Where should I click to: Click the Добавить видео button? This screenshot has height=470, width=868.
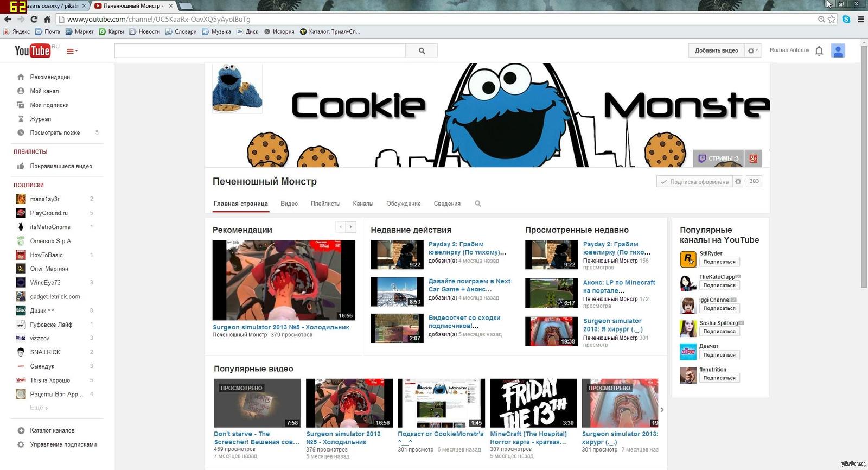pos(716,50)
